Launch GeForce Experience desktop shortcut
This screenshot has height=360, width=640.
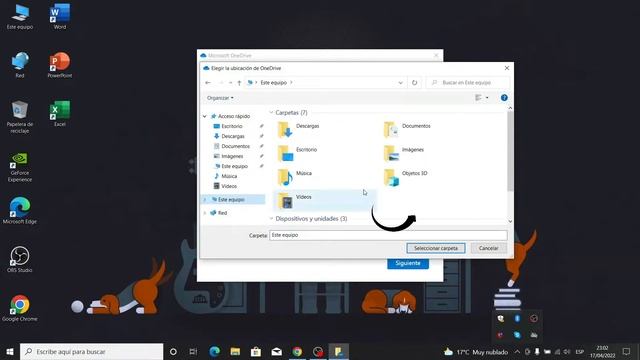(20, 167)
